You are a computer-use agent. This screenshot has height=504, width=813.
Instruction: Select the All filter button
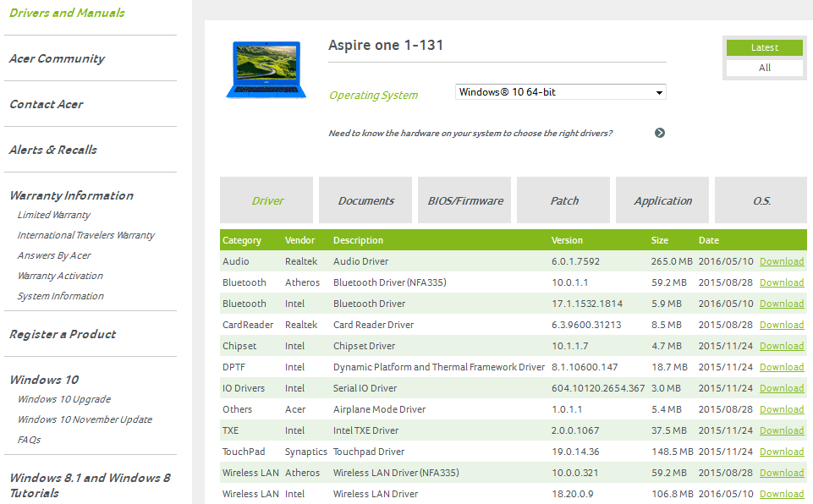coord(764,68)
